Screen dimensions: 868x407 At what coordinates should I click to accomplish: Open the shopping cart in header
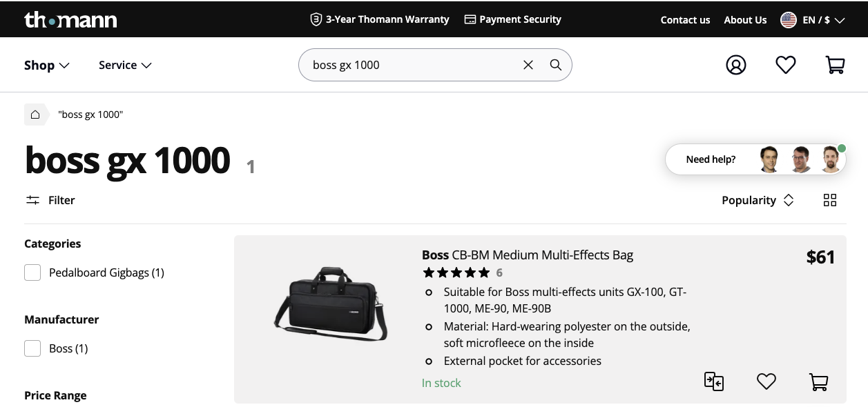point(836,65)
